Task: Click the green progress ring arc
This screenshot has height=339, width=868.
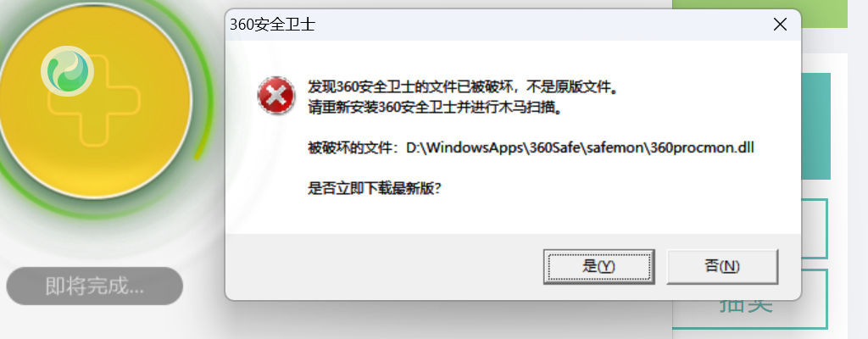Action: tap(203, 83)
